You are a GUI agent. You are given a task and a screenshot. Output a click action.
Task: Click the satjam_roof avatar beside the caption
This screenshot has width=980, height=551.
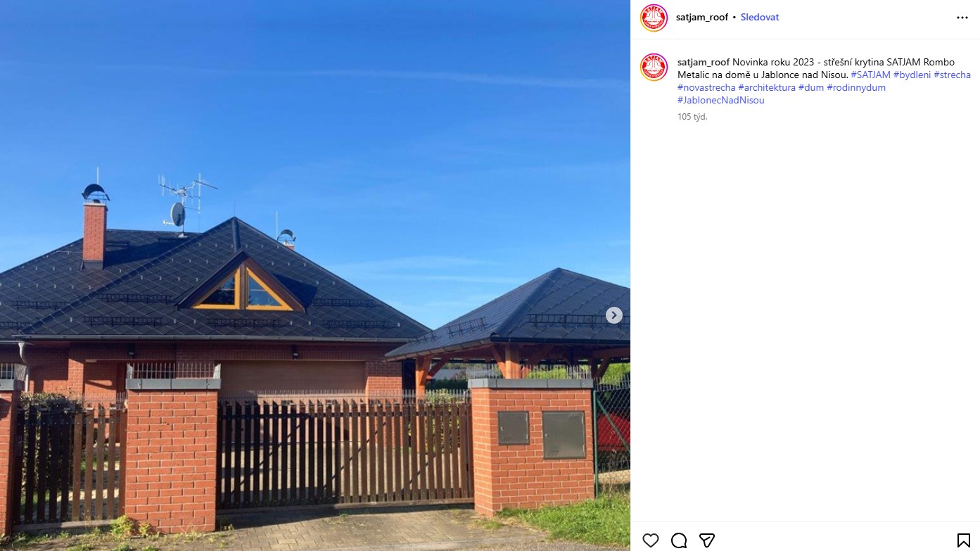(x=654, y=67)
